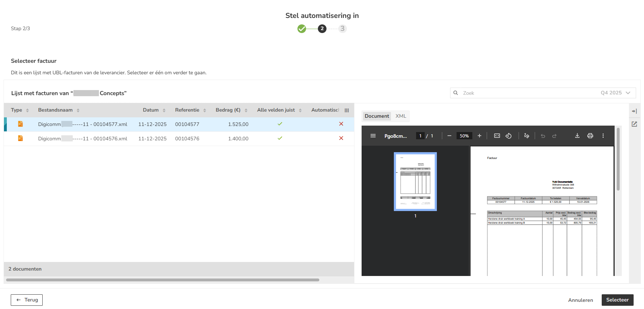Download the invoice PDF
644x309 pixels.
pyautogui.click(x=577, y=136)
